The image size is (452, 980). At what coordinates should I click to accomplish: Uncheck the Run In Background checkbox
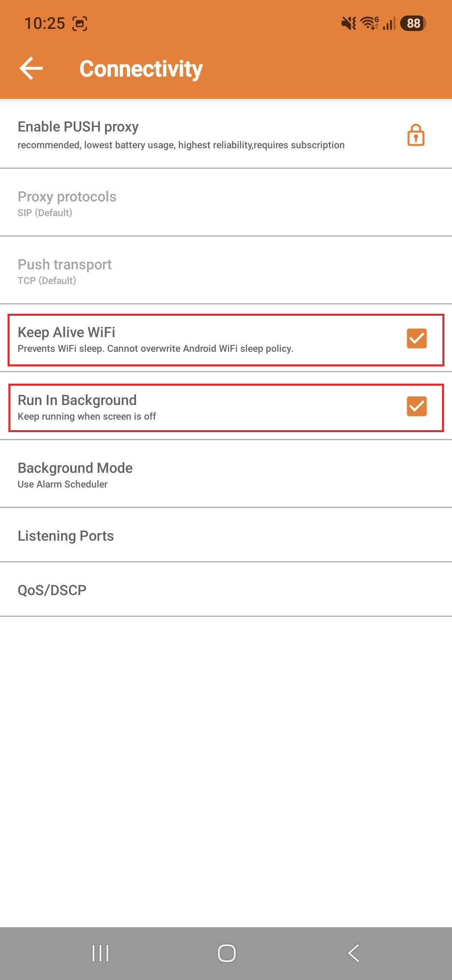(416, 406)
